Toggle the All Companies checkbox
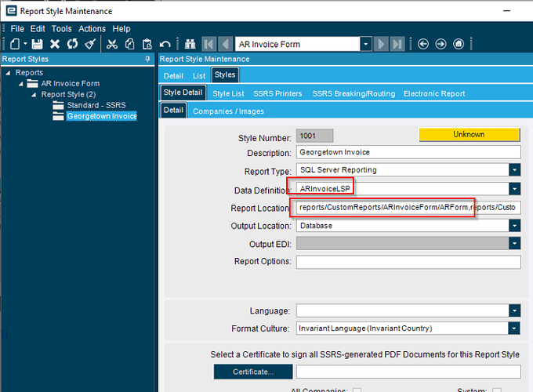533x392 pixels. [x=357, y=390]
